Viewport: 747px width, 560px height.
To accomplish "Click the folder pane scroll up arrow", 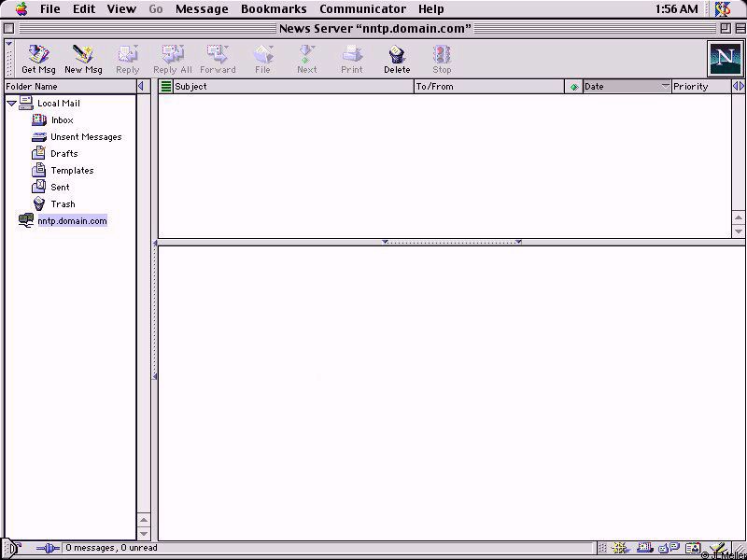I will pyautogui.click(x=144, y=521).
